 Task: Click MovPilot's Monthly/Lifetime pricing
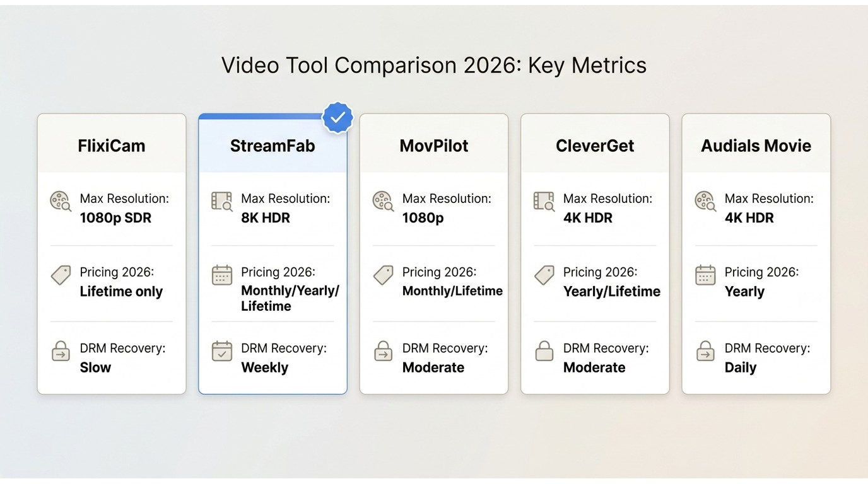[x=452, y=291]
